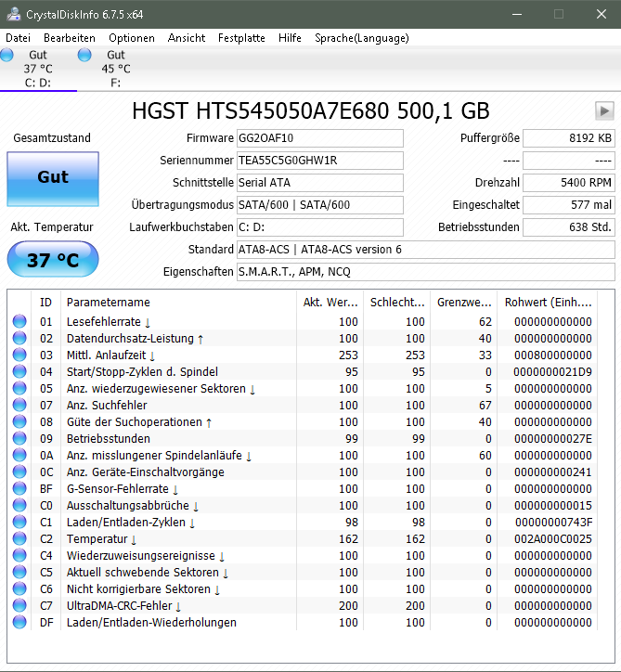Screen dimensions: 621x672
Task: Click status orb for Ausschaltungsabbrüche row
Action: pyautogui.click(x=19, y=505)
